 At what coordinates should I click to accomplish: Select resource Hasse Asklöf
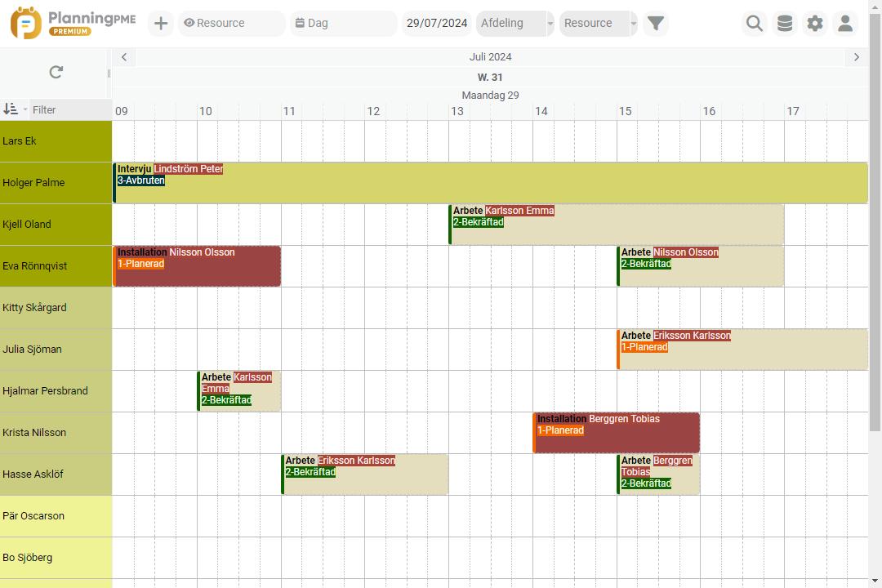tap(56, 474)
